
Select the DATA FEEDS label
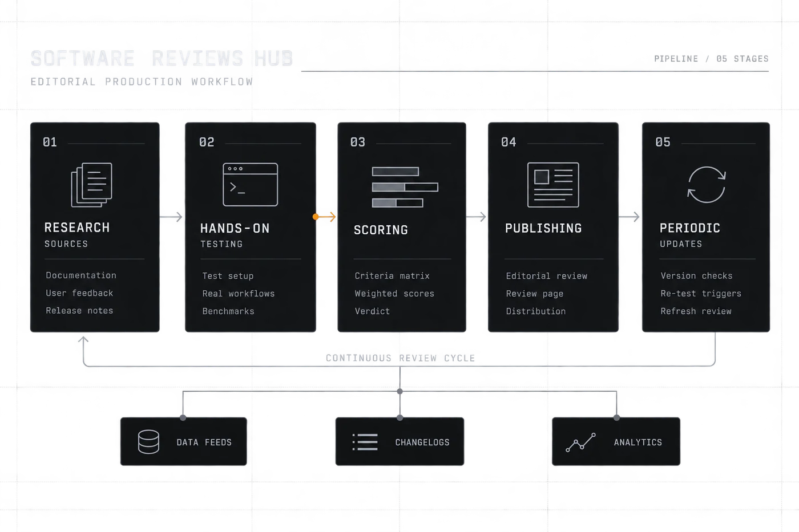(x=204, y=442)
